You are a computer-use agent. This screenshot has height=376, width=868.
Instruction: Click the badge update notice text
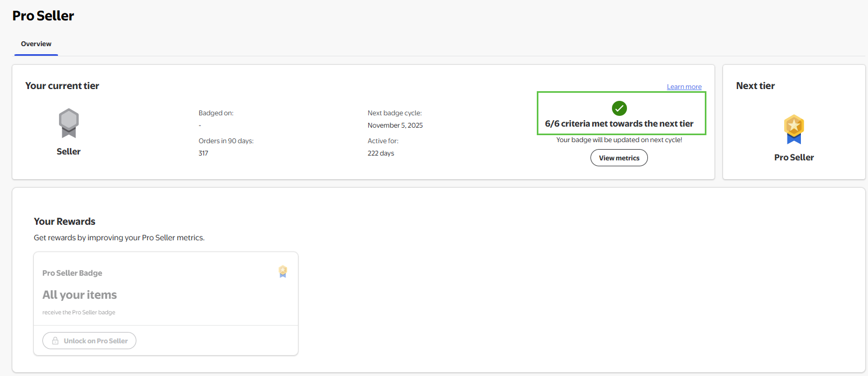pos(619,140)
